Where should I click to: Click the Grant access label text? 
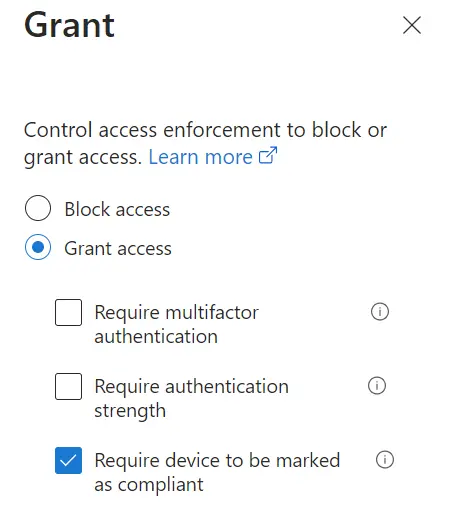(x=118, y=248)
